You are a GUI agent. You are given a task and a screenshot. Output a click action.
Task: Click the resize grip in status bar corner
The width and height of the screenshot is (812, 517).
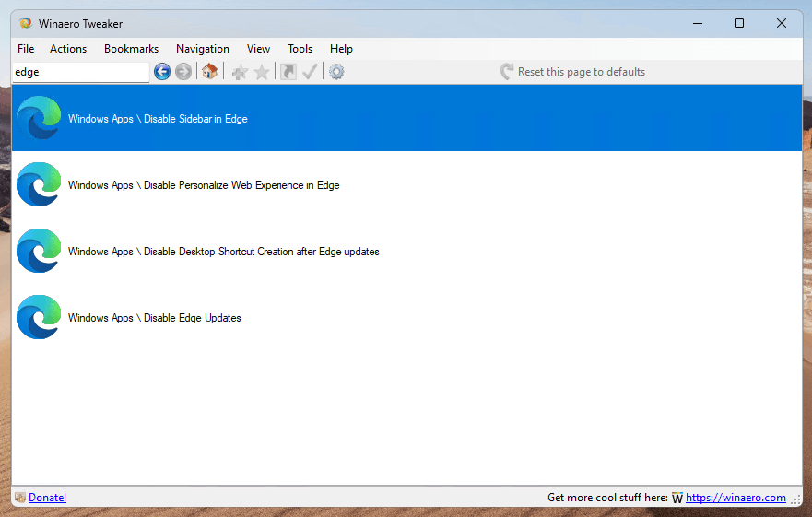pos(796,499)
